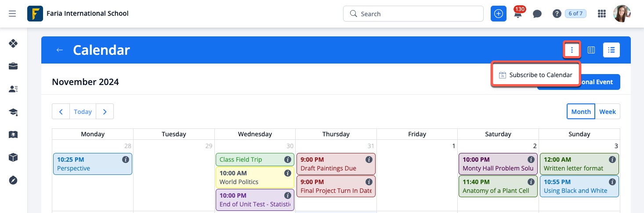The image size is (644, 213).
Task: Open the notifications bell
Action: [518, 14]
